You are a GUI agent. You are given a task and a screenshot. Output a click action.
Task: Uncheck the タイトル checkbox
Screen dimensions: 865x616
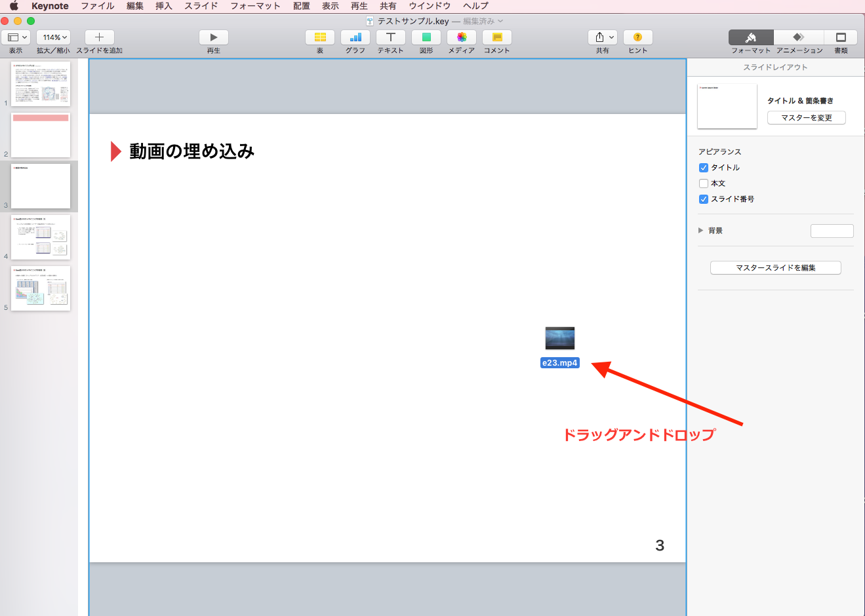(x=704, y=168)
